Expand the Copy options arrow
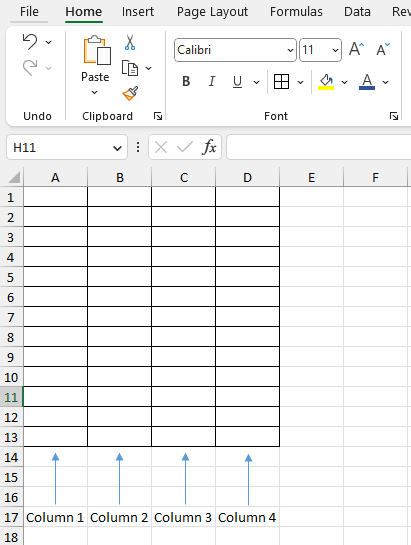This screenshot has height=545, width=411. 148,68
